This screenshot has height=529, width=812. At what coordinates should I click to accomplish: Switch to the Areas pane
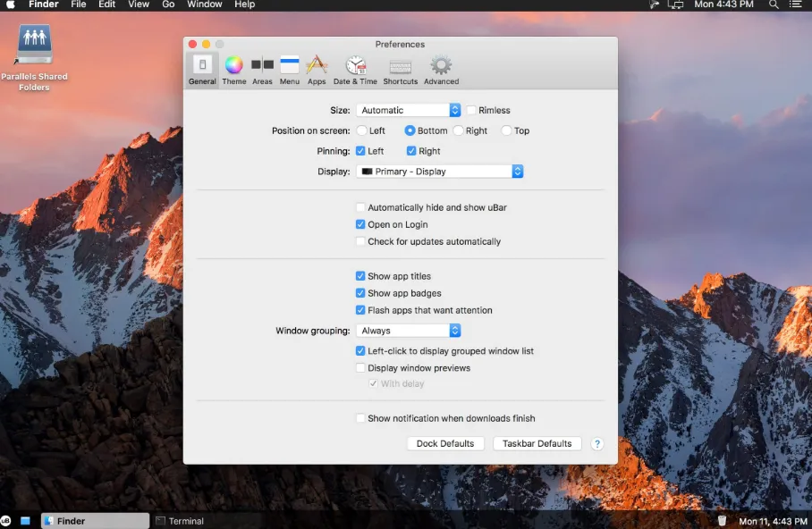(x=262, y=70)
